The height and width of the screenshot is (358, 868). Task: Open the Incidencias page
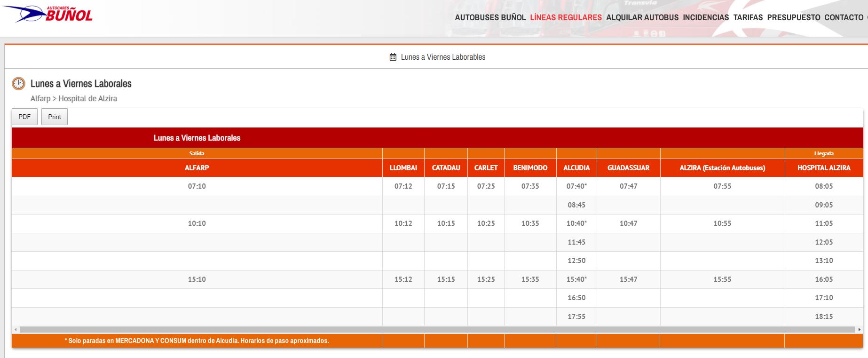click(x=706, y=17)
